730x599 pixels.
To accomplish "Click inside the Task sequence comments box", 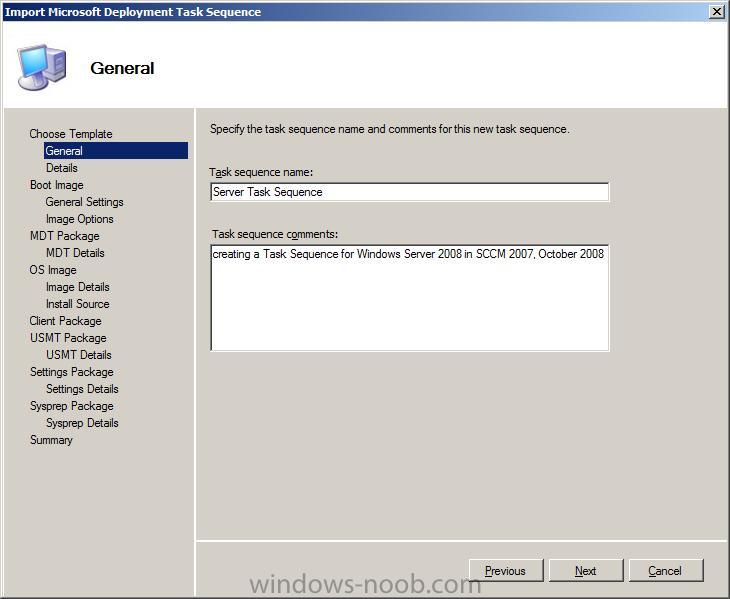I will point(409,297).
